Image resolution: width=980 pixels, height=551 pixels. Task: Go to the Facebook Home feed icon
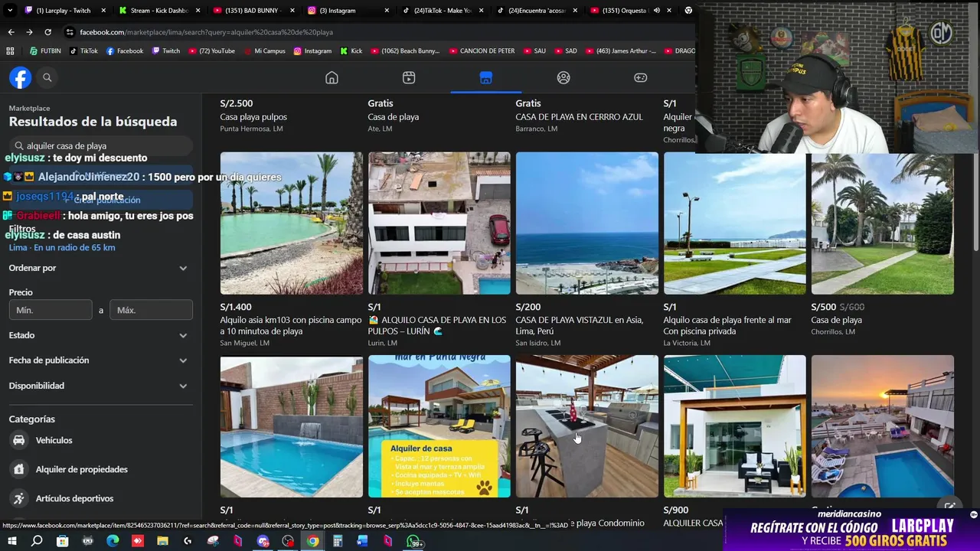[332, 77]
